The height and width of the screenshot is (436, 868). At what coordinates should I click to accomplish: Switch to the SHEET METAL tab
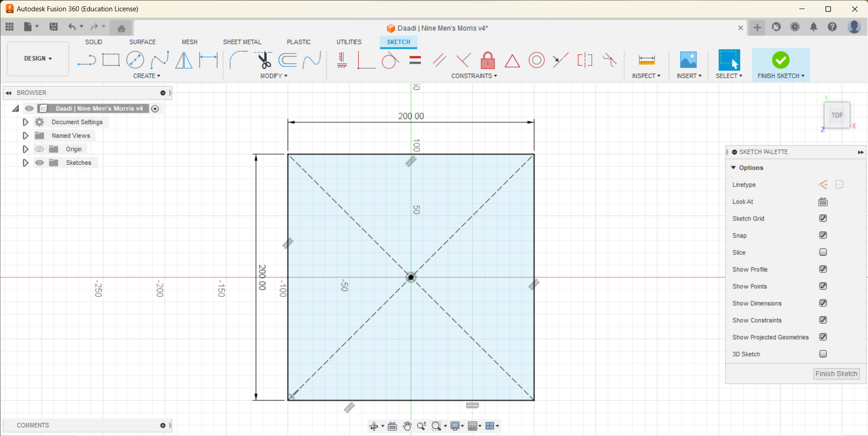[x=242, y=42]
